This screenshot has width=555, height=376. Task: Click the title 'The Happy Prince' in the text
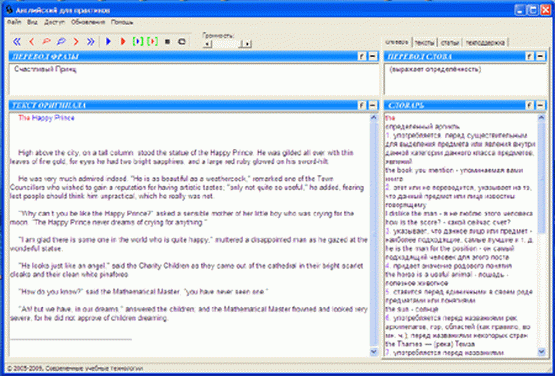(x=46, y=118)
